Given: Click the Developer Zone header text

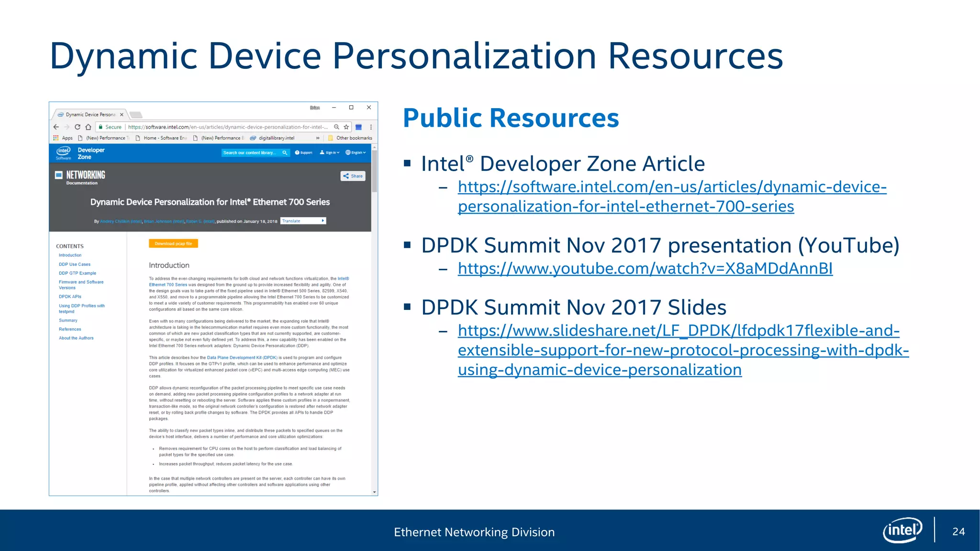Looking at the screenshot, I should (91, 154).
